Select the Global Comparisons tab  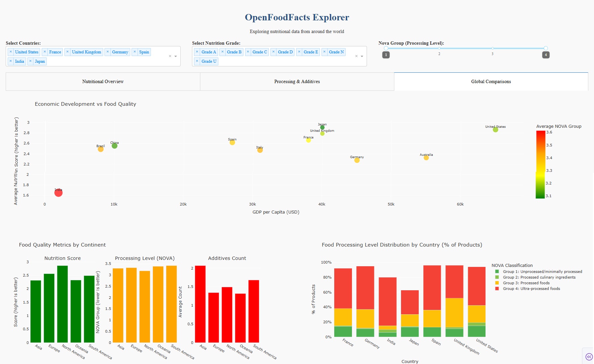click(x=491, y=81)
